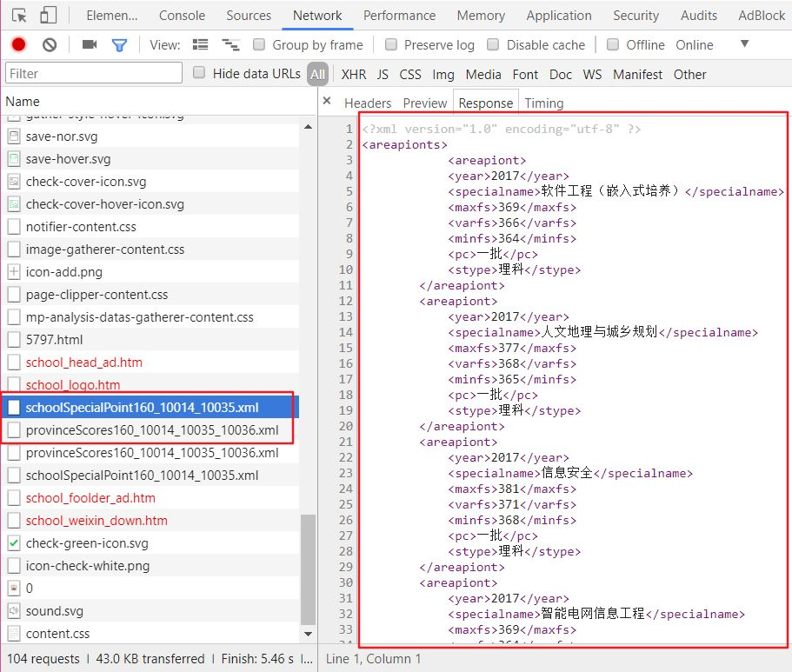Click the notifier-content.css file icon
This screenshot has width=792, height=672.
[x=14, y=227]
